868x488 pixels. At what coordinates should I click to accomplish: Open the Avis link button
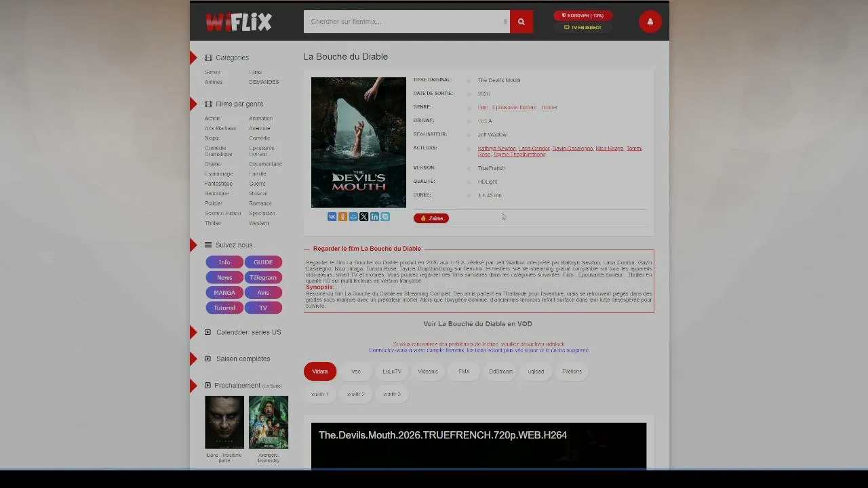pos(263,293)
